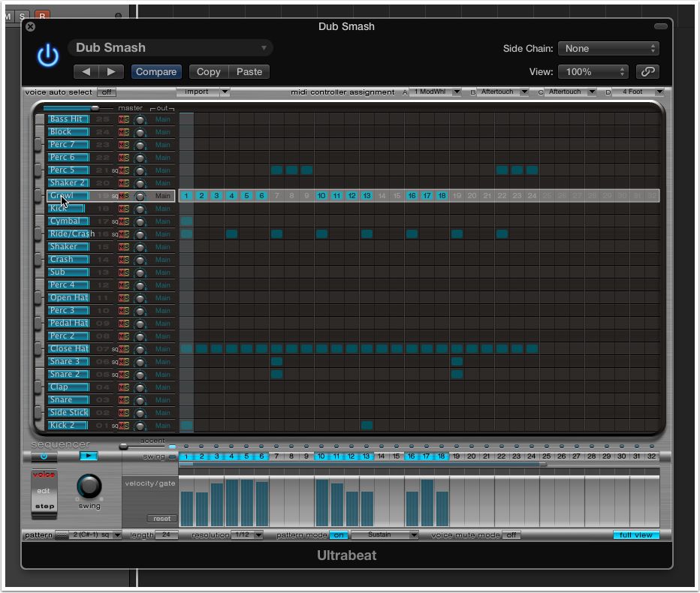Click the velocity/gate reset button

pyautogui.click(x=161, y=519)
